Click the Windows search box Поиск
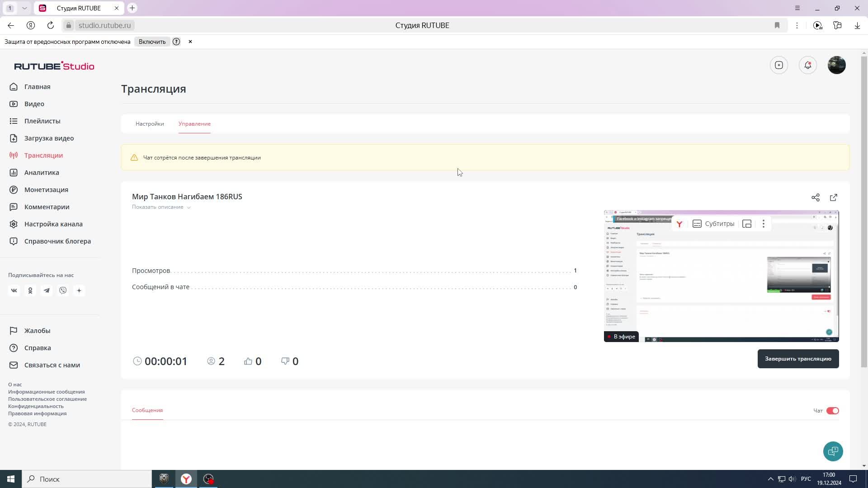The width and height of the screenshot is (868, 488). point(87,479)
